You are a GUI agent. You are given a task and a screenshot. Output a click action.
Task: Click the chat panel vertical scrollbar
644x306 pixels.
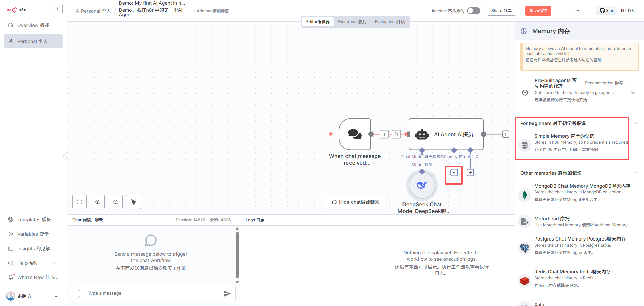[237, 255]
